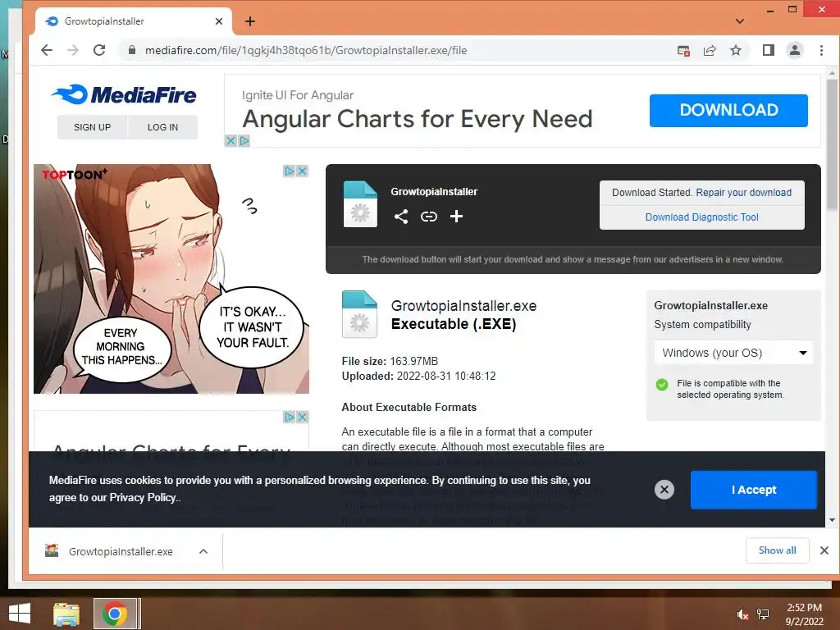Open File Explorer from the taskbar
Screen dimensions: 840x630
point(66,614)
